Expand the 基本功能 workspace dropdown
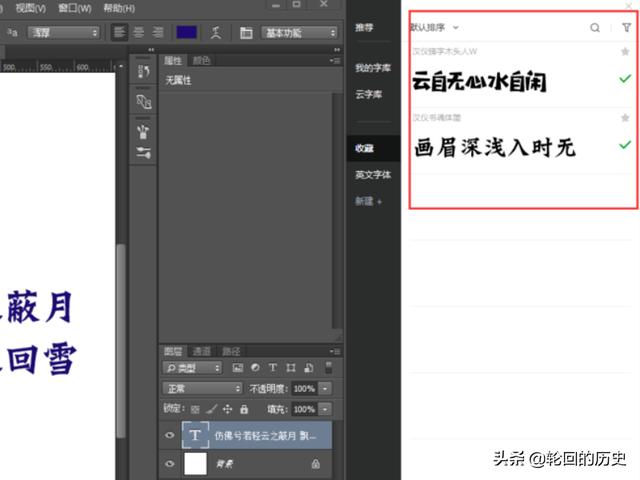 299,33
